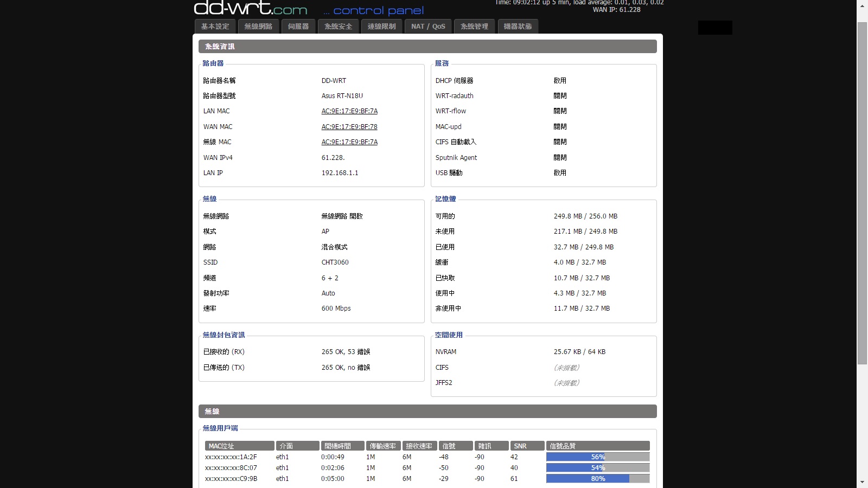Click the scrollbar down arrow
Image resolution: width=868 pixels, height=488 pixels.
862,482
